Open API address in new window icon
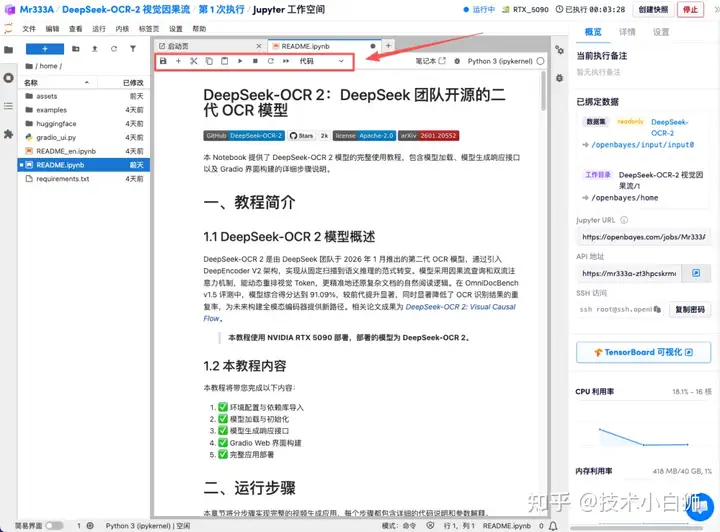This screenshot has width=720, height=532. pyautogui.click(x=696, y=273)
